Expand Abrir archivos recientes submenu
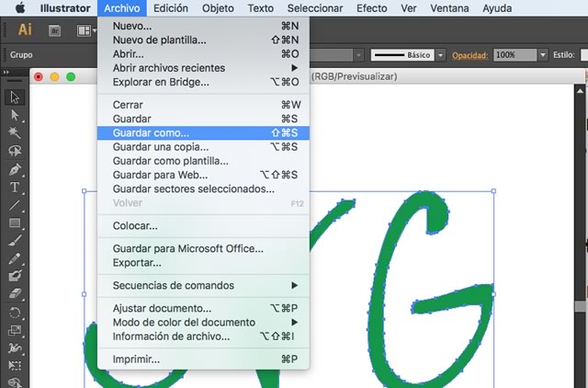The height and width of the screenshot is (388, 588). click(x=203, y=68)
